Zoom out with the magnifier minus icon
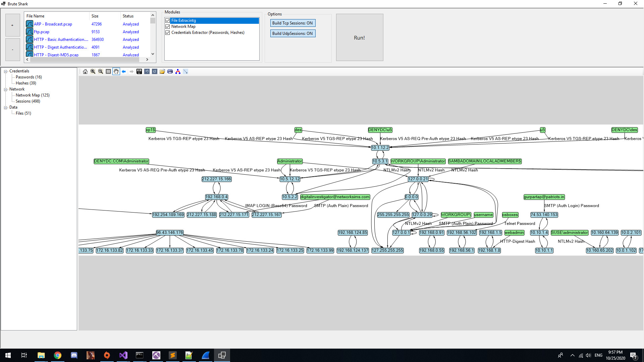644x362 pixels. pos(101,71)
